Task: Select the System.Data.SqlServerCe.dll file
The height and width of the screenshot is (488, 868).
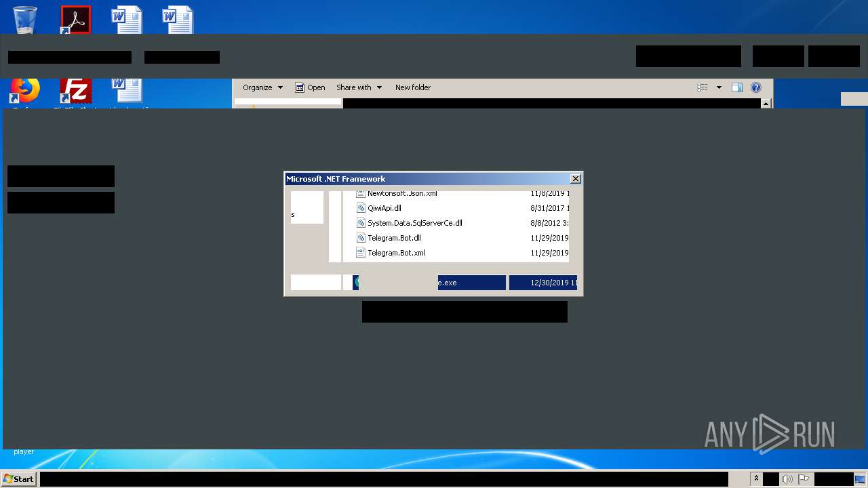Action: pos(415,223)
